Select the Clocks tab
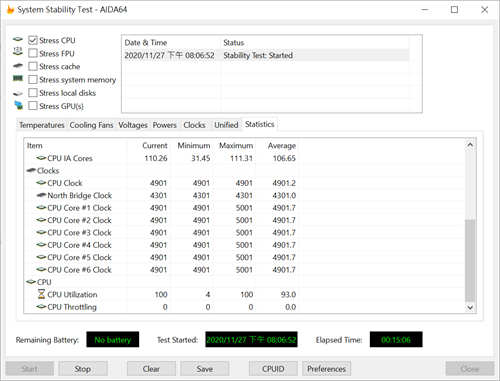This screenshot has height=381, width=500. click(194, 125)
